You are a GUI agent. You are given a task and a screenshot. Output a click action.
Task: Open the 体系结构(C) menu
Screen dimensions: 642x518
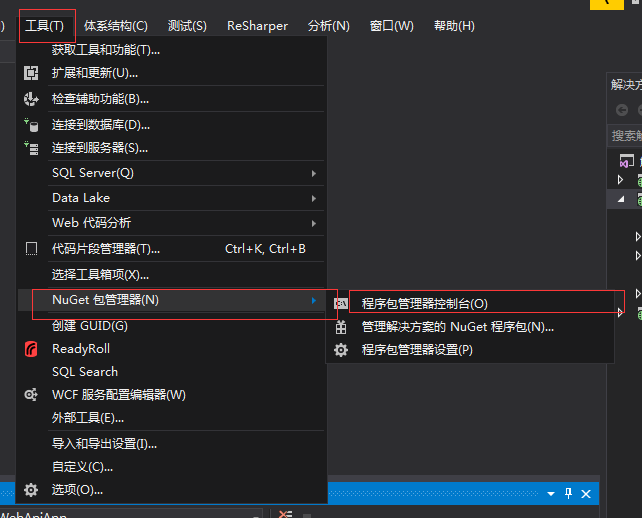coord(116,26)
